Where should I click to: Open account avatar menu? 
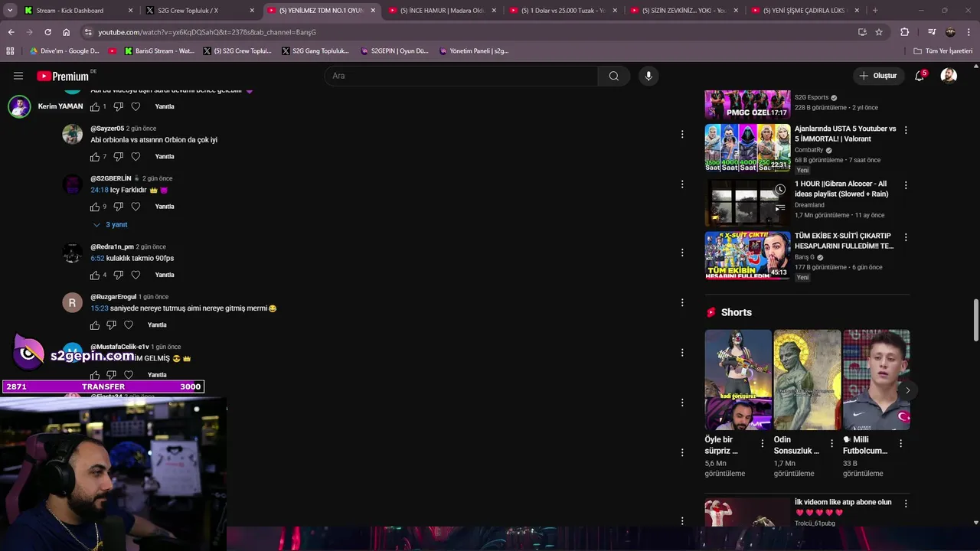click(x=949, y=76)
